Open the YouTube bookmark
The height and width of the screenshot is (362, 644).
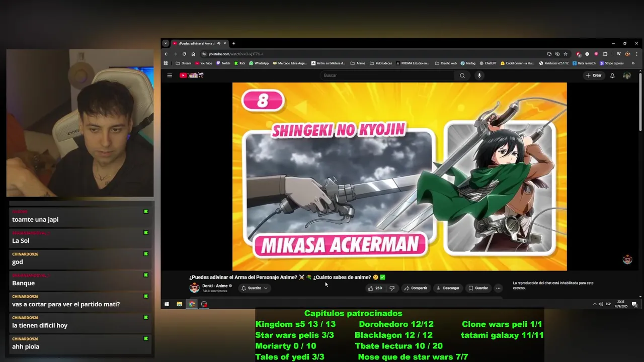click(x=203, y=63)
